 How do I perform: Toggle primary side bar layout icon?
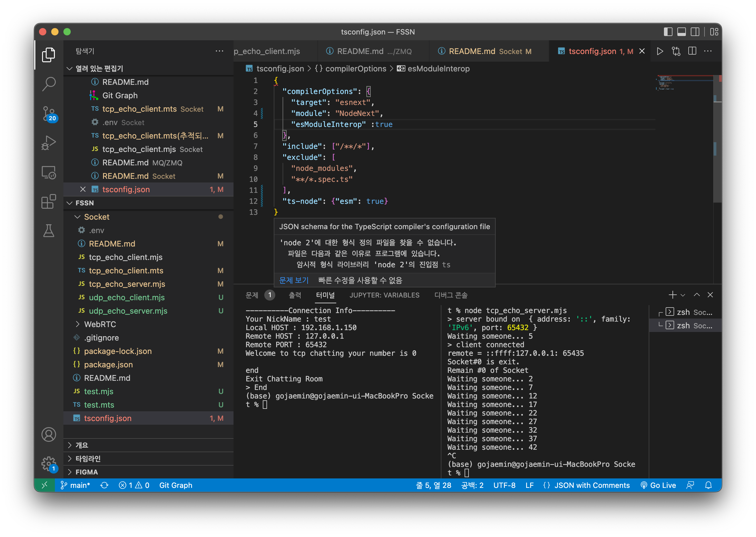(668, 32)
